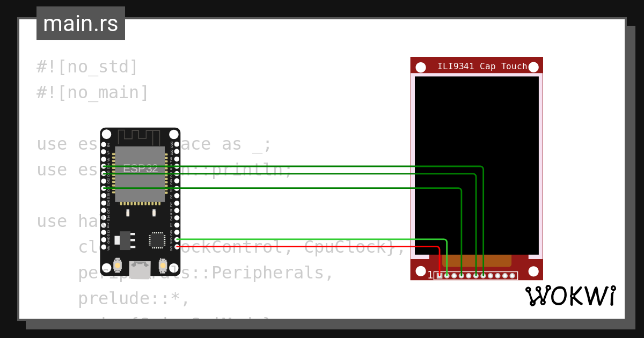Select the red power wire

point(308,247)
